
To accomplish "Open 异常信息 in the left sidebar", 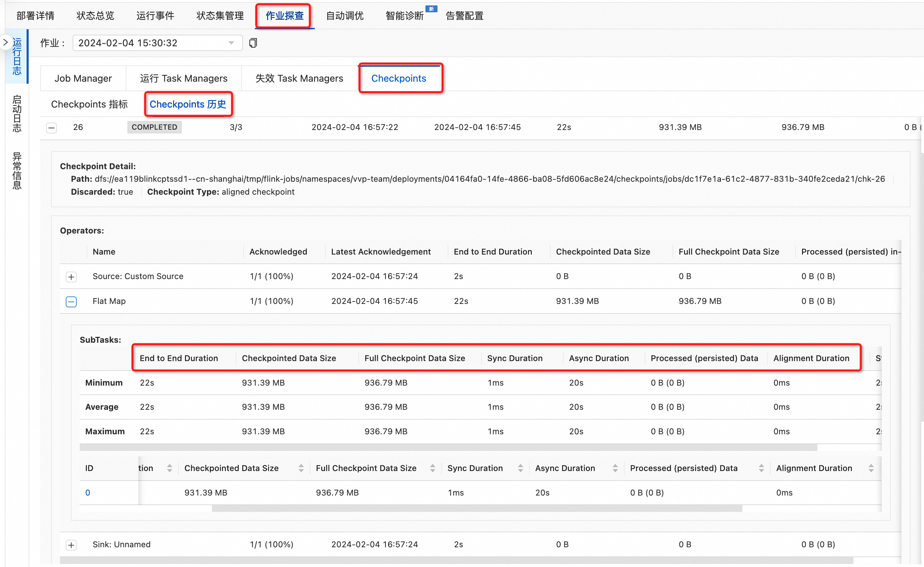I will [16, 171].
